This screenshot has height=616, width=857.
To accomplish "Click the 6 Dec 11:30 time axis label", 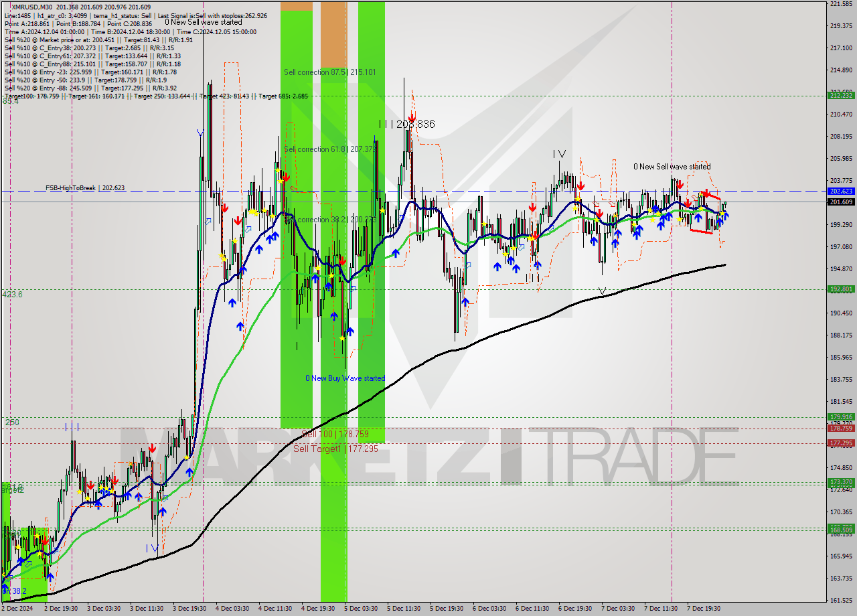I will pos(532,609).
